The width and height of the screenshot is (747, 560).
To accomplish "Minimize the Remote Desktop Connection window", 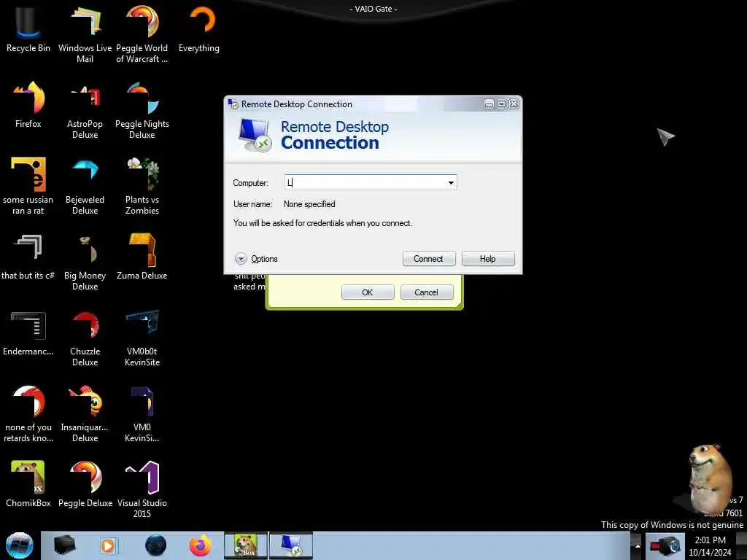I will click(x=489, y=104).
